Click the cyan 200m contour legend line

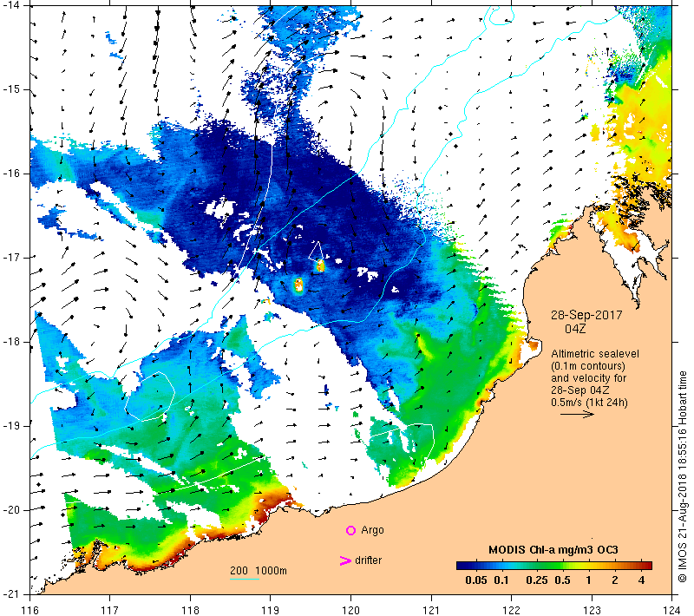coord(245,579)
